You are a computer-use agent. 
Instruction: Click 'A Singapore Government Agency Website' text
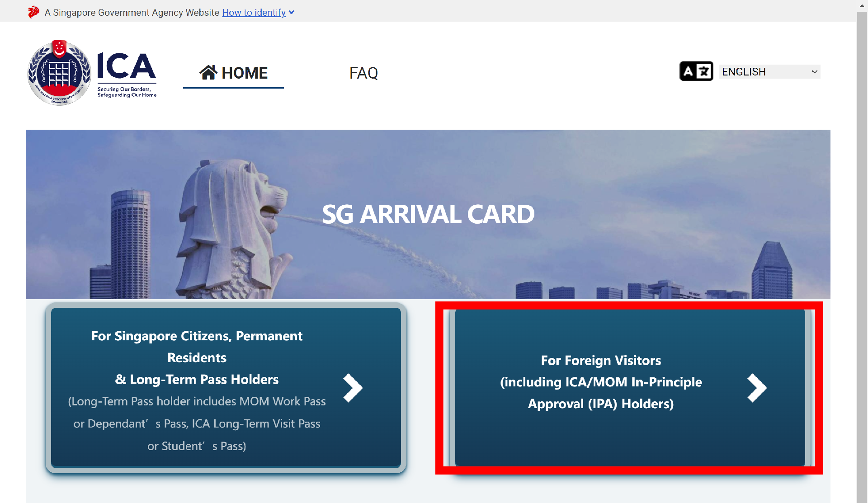click(x=132, y=13)
